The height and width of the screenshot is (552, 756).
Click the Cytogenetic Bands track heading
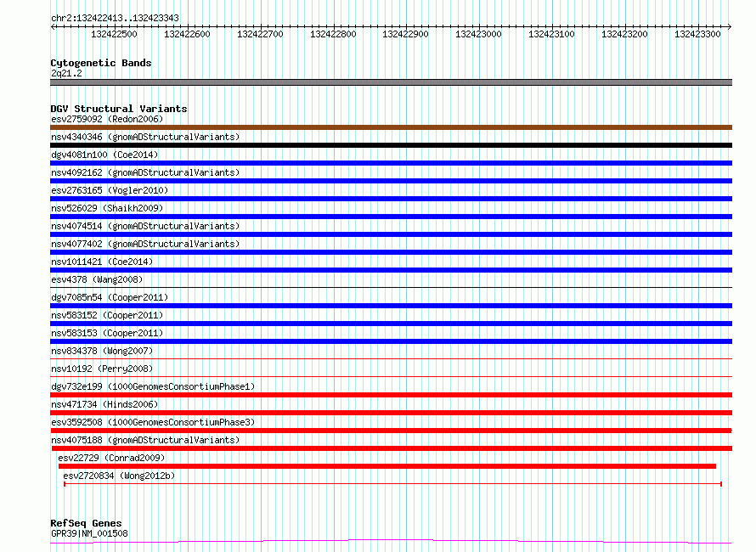point(101,63)
